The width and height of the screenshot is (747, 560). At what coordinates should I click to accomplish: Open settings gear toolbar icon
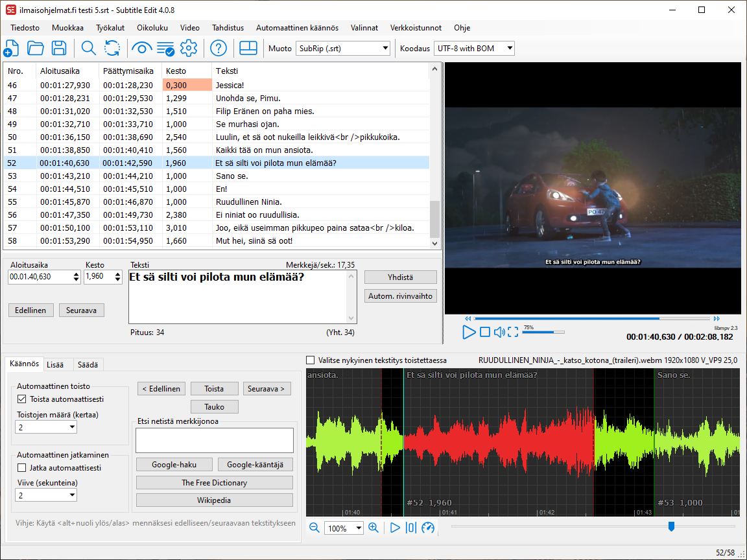[x=189, y=48]
